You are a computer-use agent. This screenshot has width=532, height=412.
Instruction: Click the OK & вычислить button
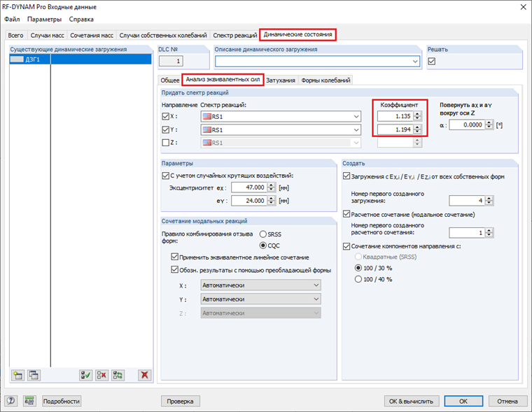click(x=411, y=401)
